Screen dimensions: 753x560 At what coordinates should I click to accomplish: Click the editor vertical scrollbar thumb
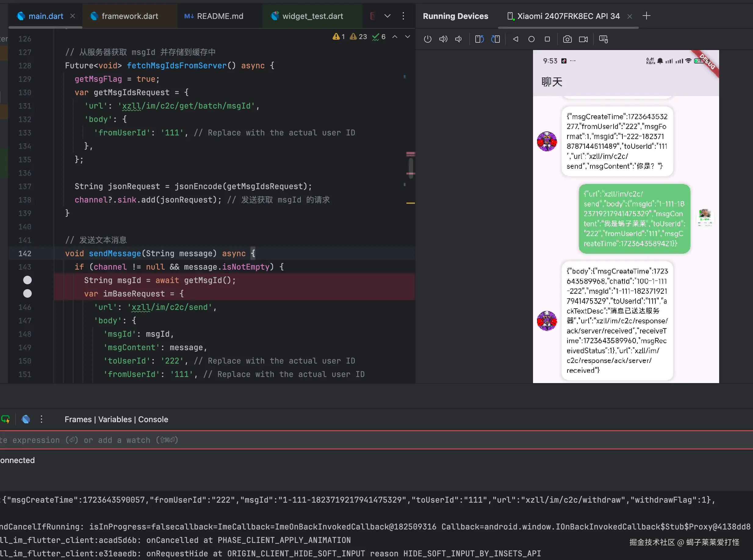[411, 166]
